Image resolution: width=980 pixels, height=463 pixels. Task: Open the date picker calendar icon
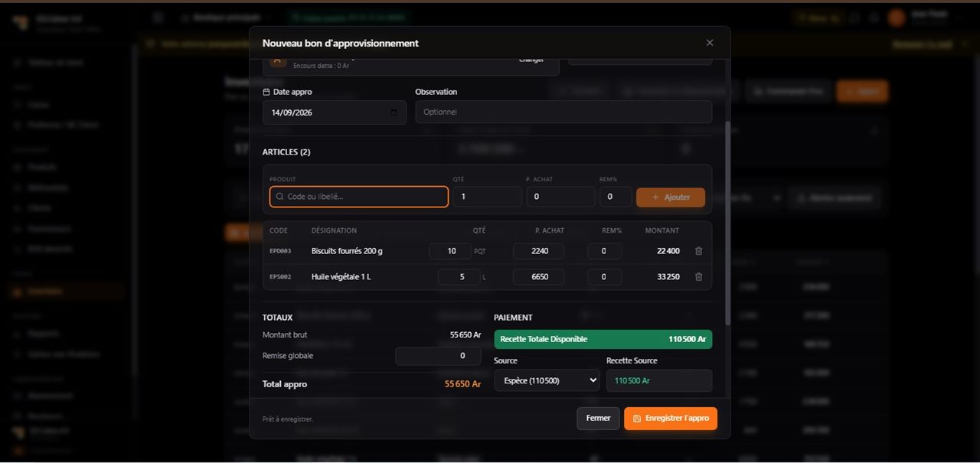click(394, 112)
